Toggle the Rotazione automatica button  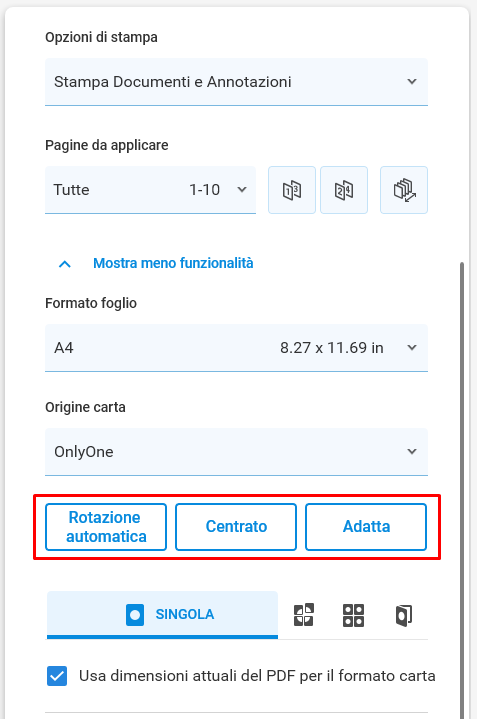click(x=106, y=527)
